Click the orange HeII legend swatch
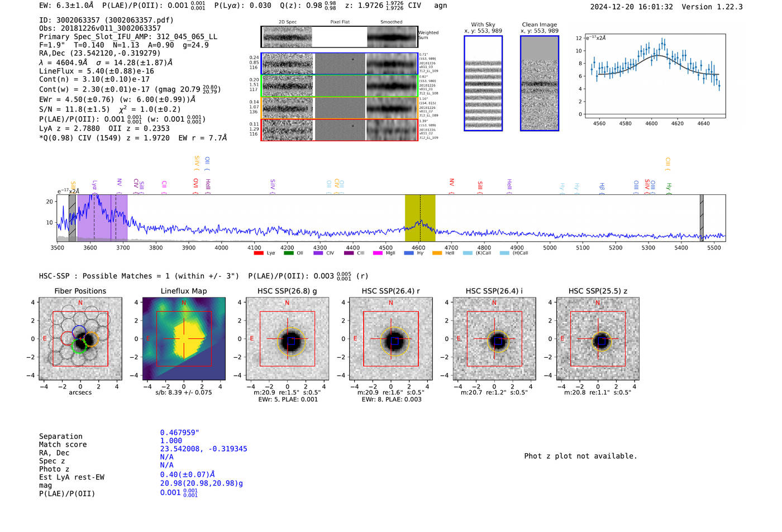 coord(437,253)
